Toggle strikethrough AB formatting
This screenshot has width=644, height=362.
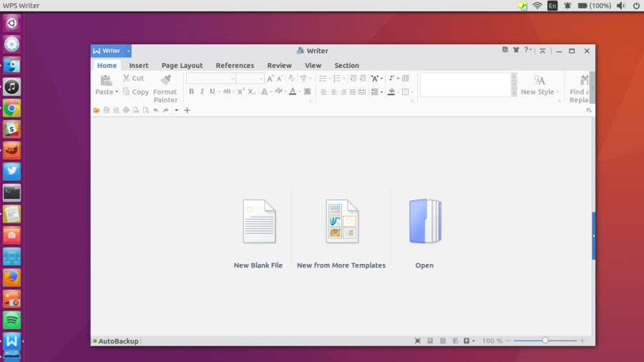[227, 92]
